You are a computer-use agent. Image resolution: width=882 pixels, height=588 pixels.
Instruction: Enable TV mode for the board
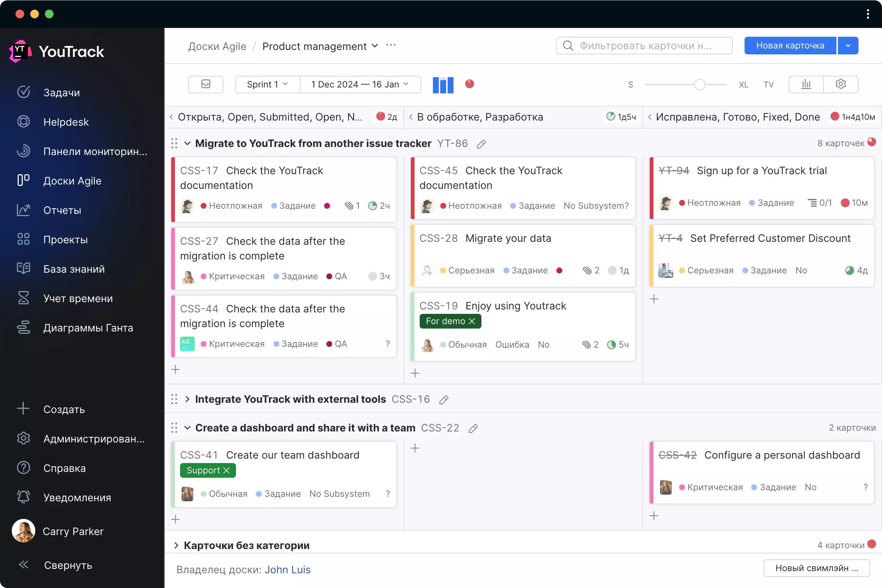(768, 84)
